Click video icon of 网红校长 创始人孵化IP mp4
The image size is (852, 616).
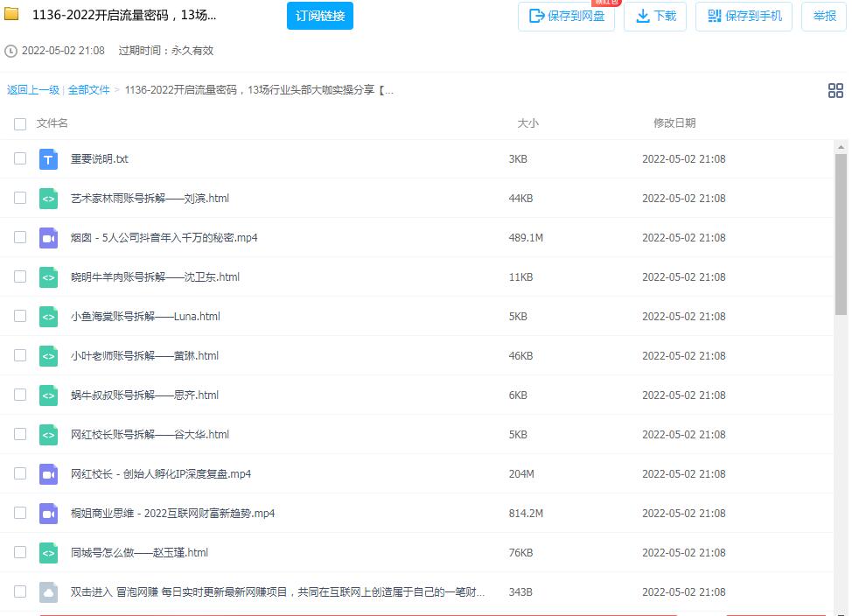tap(48, 474)
